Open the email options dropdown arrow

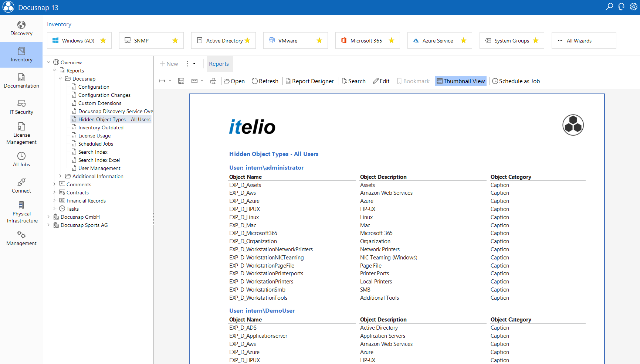(x=202, y=81)
